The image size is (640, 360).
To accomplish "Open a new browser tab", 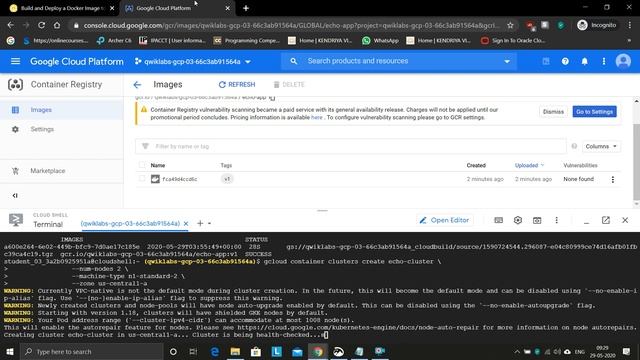I will point(246,8).
